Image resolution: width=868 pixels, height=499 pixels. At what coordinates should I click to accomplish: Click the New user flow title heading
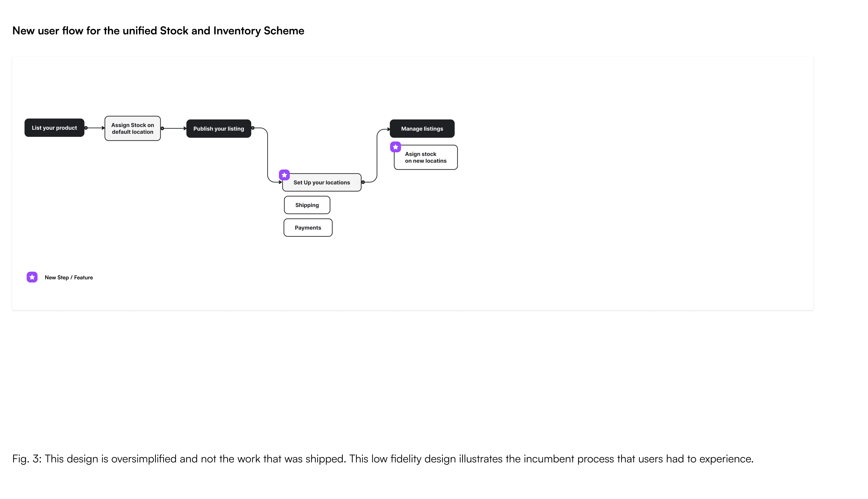pyautogui.click(x=158, y=31)
